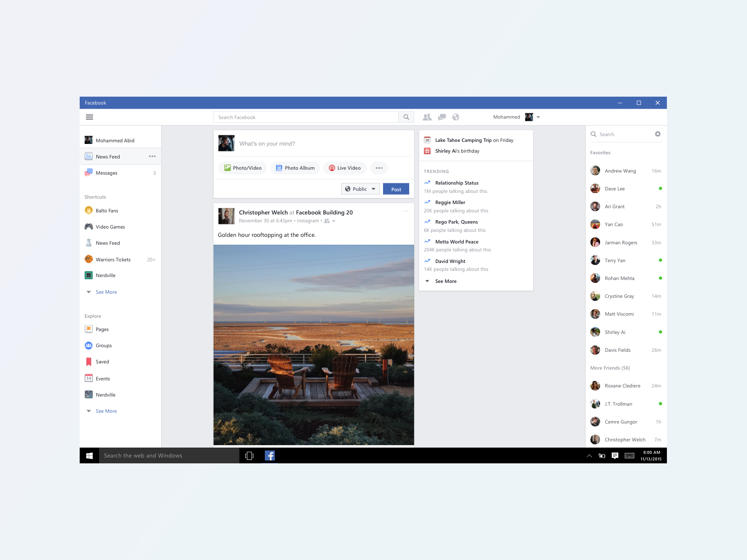
Task: Open the hamburger menu icon
Action: [89, 117]
